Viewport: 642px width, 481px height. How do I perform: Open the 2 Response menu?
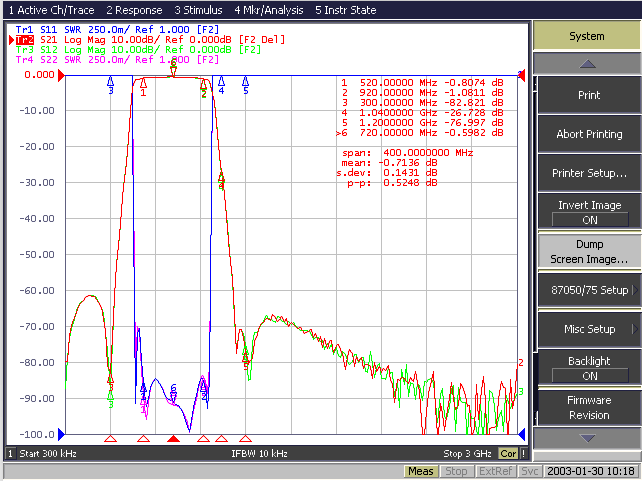[134, 10]
